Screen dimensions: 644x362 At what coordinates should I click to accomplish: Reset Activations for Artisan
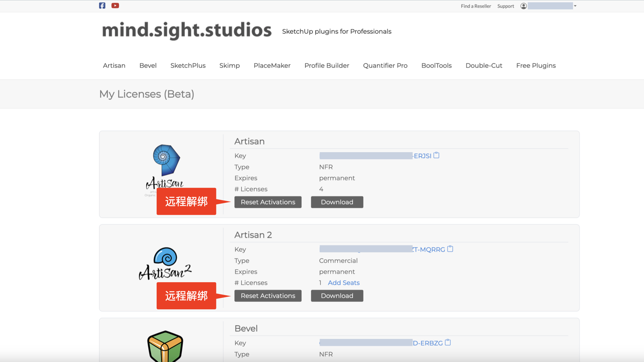pos(268,202)
